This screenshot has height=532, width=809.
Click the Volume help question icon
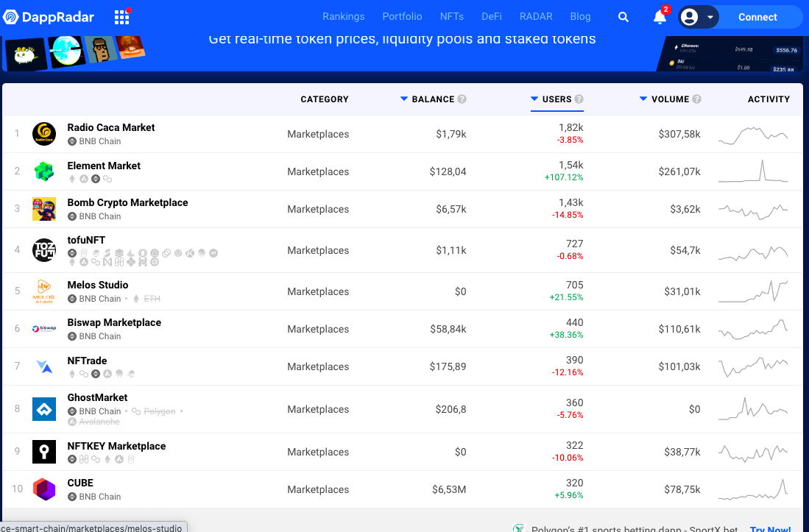696,99
